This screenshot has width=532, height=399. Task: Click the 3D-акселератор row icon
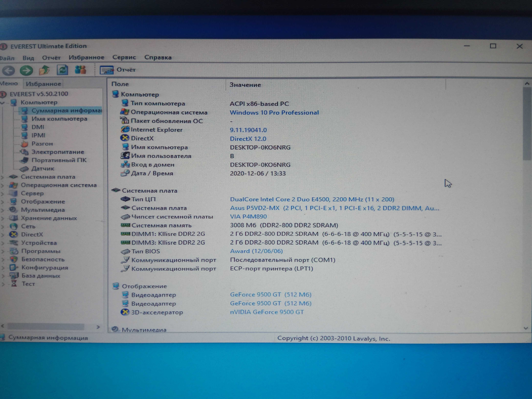125,312
